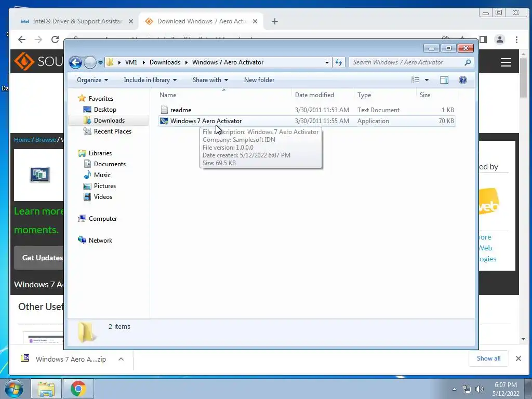Open the Videos library
The width and height of the screenshot is (532, 399).
pos(103,197)
